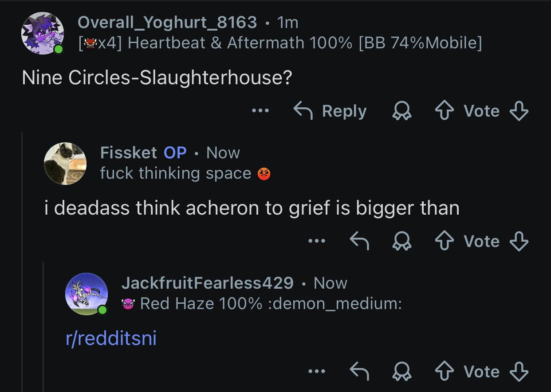Award Fissket's comment with the ribbon icon
Viewport: 551px width, 392px height.
pos(402,242)
